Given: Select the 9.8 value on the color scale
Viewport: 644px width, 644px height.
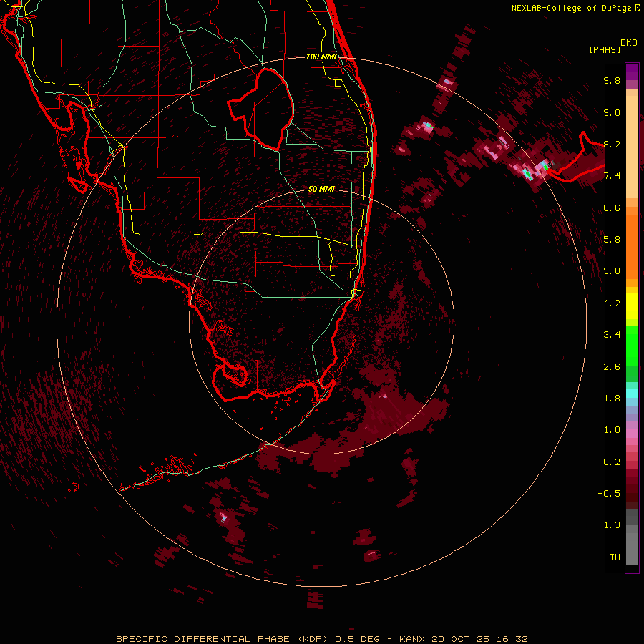Looking at the screenshot, I should [612, 80].
